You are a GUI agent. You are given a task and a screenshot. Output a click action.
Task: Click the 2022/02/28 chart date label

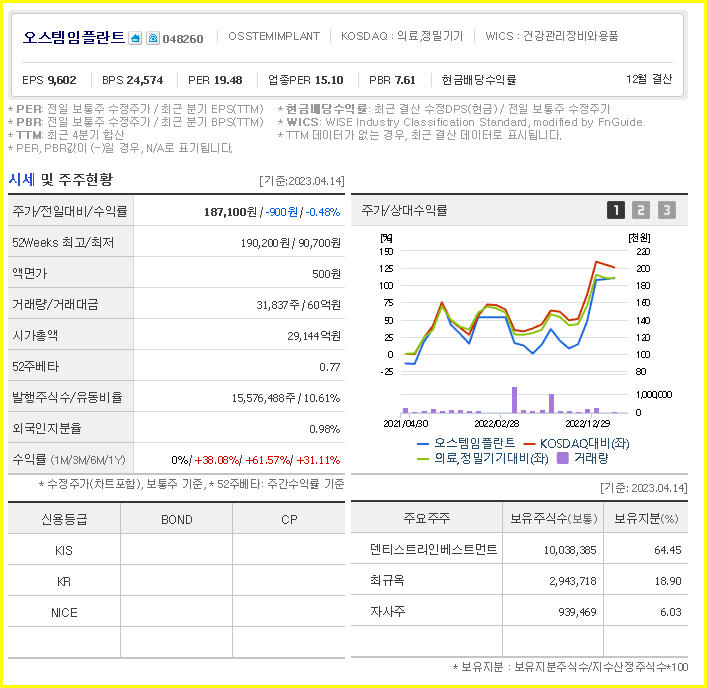[x=496, y=424]
